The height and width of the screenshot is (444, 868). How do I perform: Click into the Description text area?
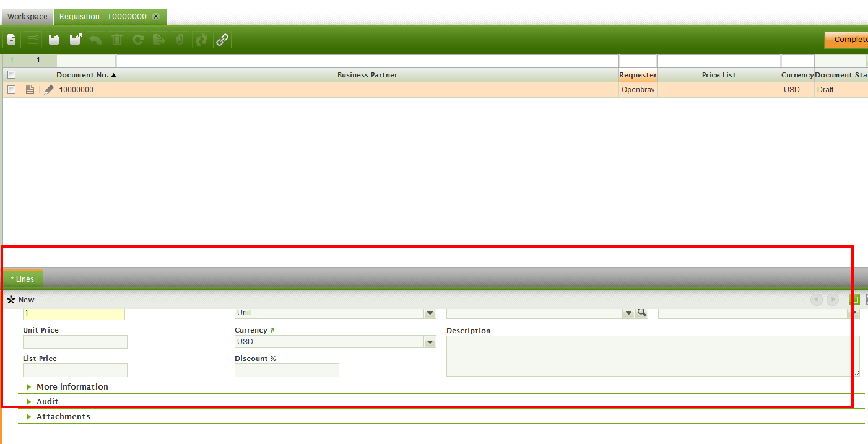(653, 356)
